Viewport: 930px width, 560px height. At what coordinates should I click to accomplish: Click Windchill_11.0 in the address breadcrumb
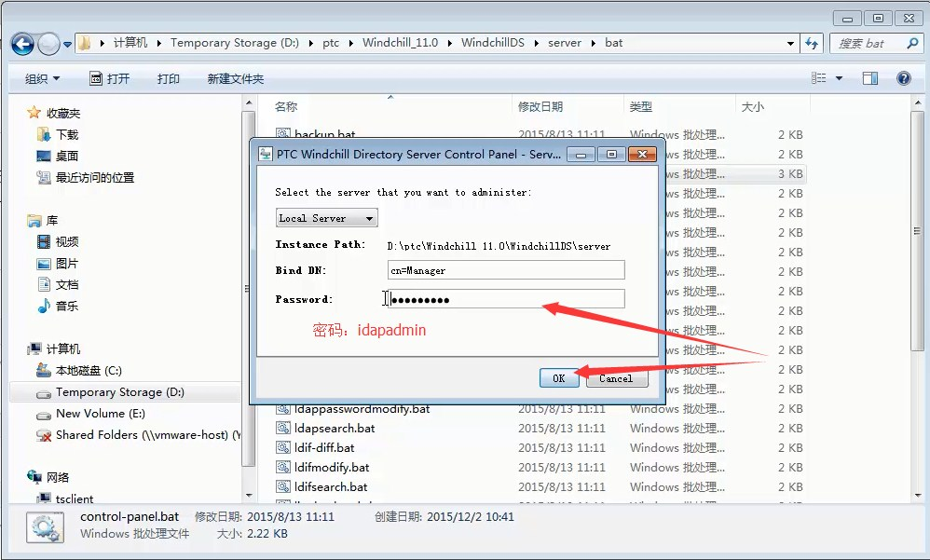[401, 43]
